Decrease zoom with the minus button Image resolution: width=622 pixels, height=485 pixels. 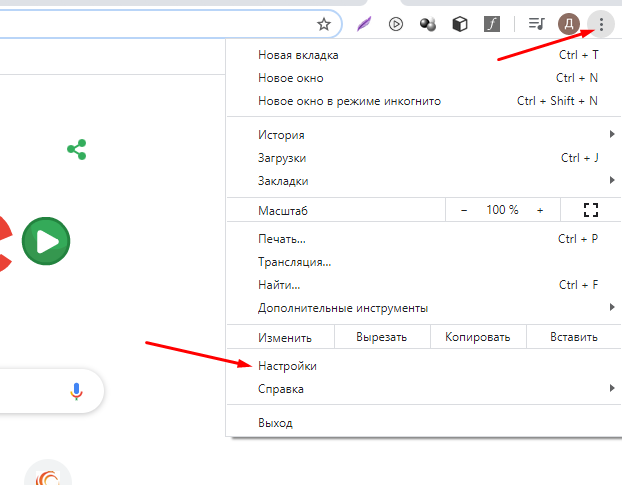(464, 210)
